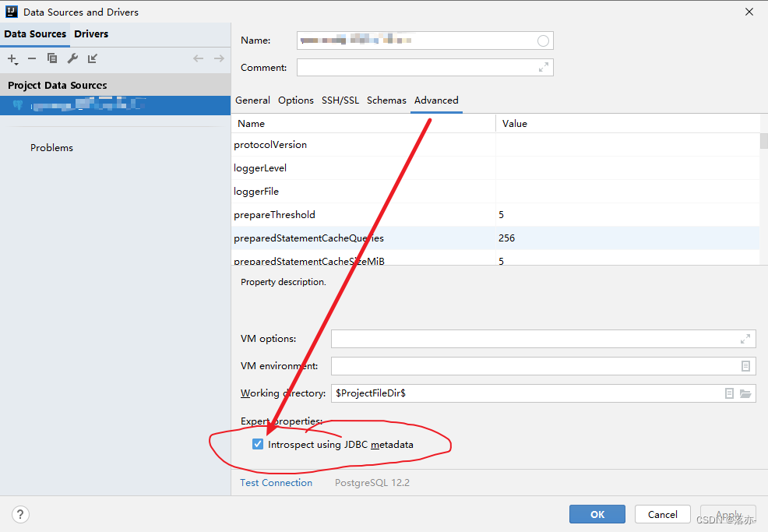Open the plus icon's dropdown arrow
The width and height of the screenshot is (768, 532).
pyautogui.click(x=17, y=63)
